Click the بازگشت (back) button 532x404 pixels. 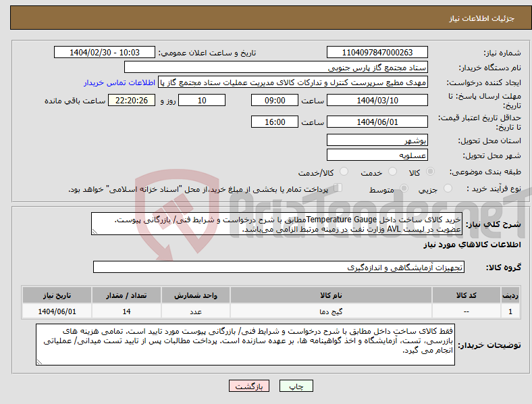tap(249, 386)
